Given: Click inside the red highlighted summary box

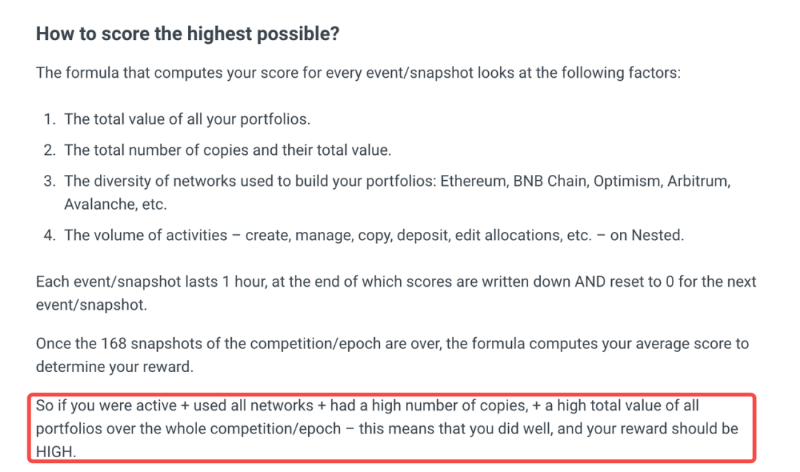Looking at the screenshot, I should coord(391,428).
